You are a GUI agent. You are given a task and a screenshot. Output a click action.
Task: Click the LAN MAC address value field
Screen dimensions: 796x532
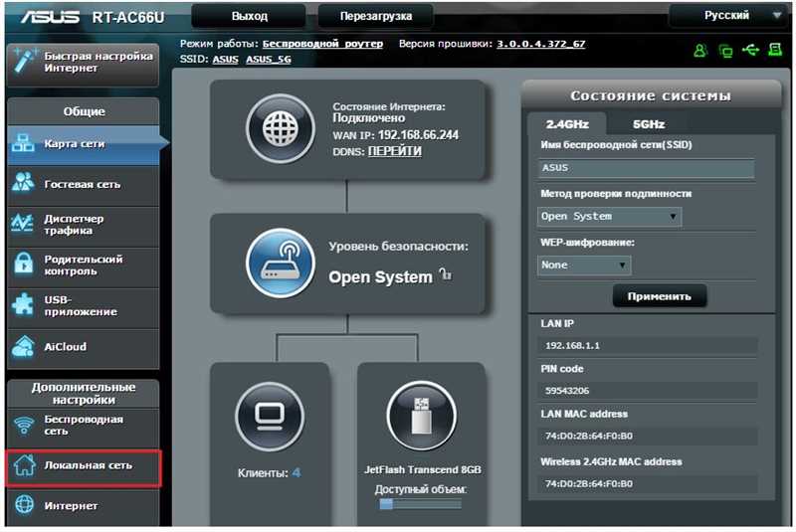(x=648, y=436)
